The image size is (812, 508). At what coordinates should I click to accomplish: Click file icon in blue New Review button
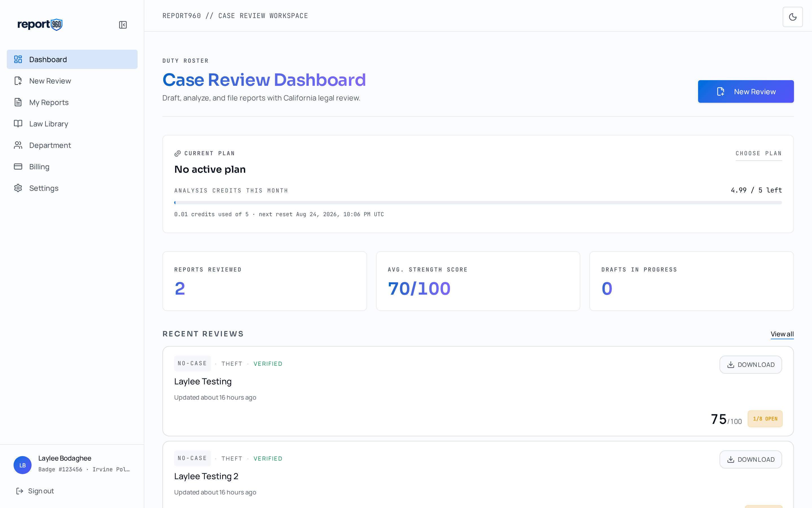click(x=720, y=92)
